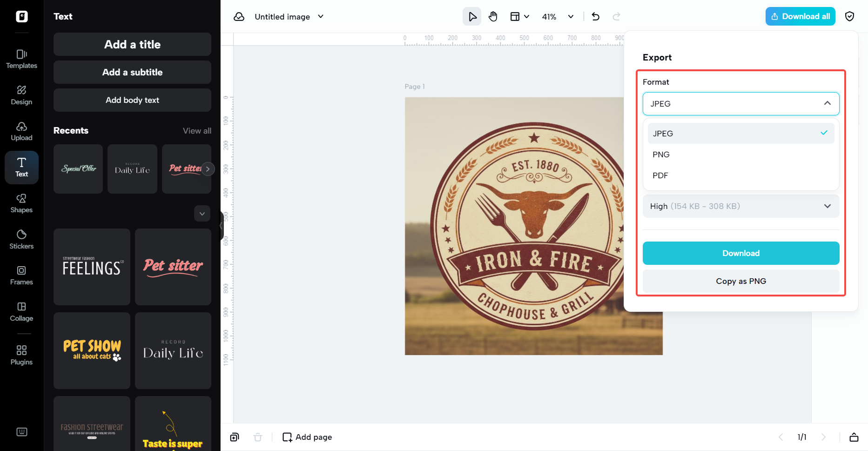Click the Page 1 label
The width and height of the screenshot is (868, 451).
(415, 87)
